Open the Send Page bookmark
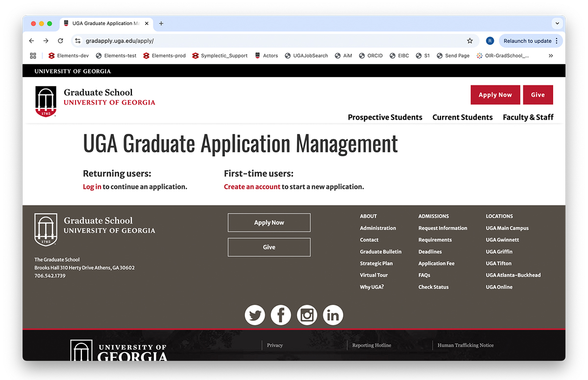 [x=453, y=55]
